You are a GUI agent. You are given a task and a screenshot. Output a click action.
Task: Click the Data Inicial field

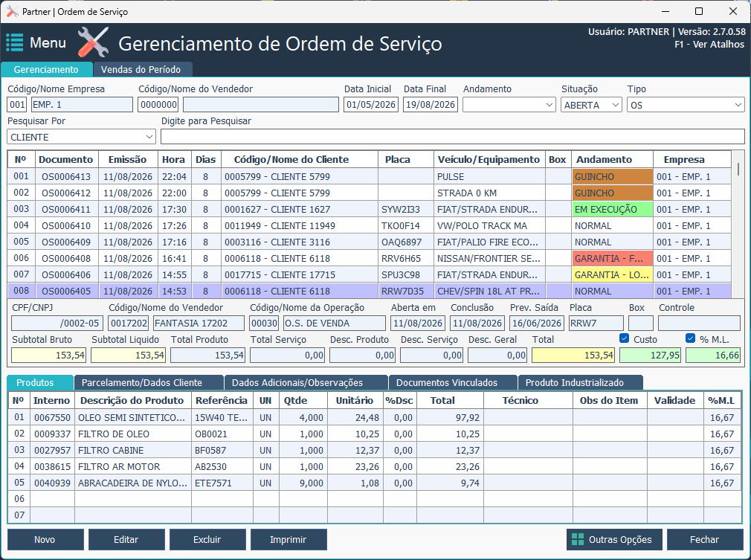[x=371, y=104]
